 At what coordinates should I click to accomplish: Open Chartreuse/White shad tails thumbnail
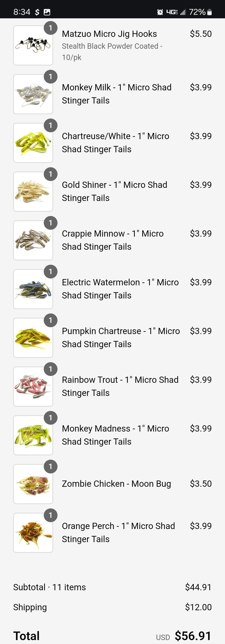pyautogui.click(x=33, y=143)
